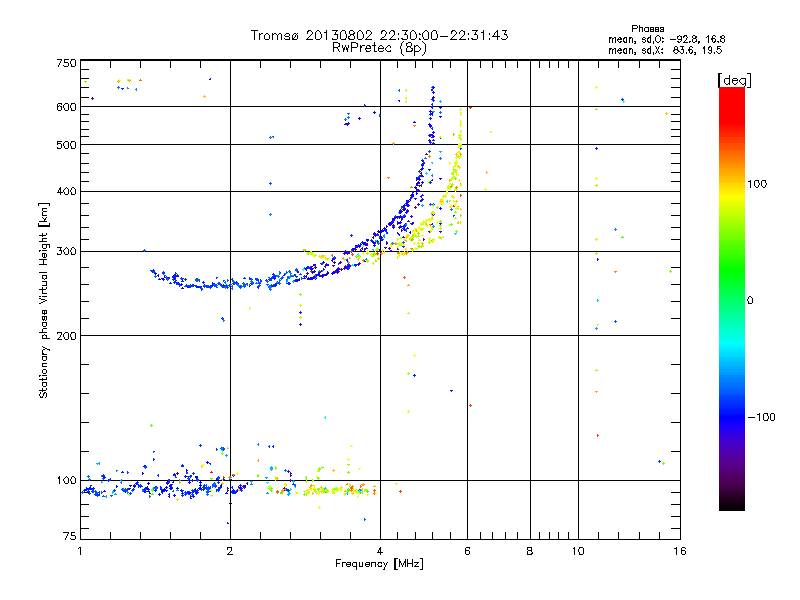
Task: Click the 'Stationary phase Virtual Height [km]' axis label
Action: pos(44,300)
